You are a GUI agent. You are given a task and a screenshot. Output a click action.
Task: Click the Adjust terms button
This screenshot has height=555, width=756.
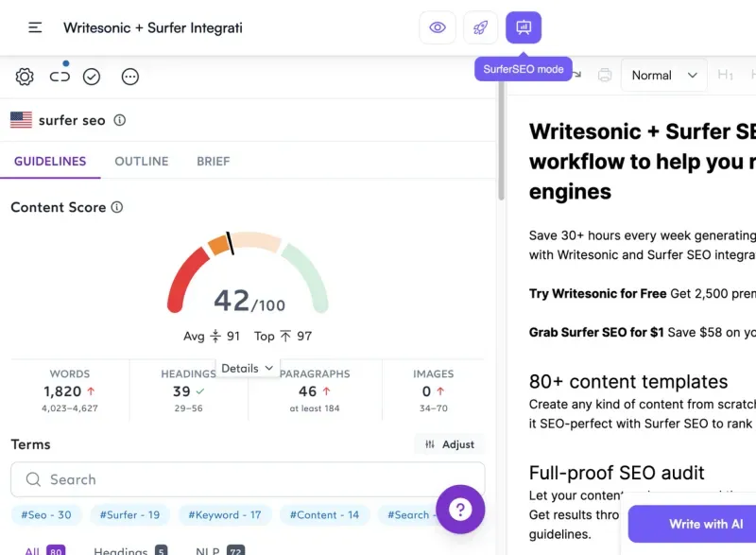(x=450, y=444)
